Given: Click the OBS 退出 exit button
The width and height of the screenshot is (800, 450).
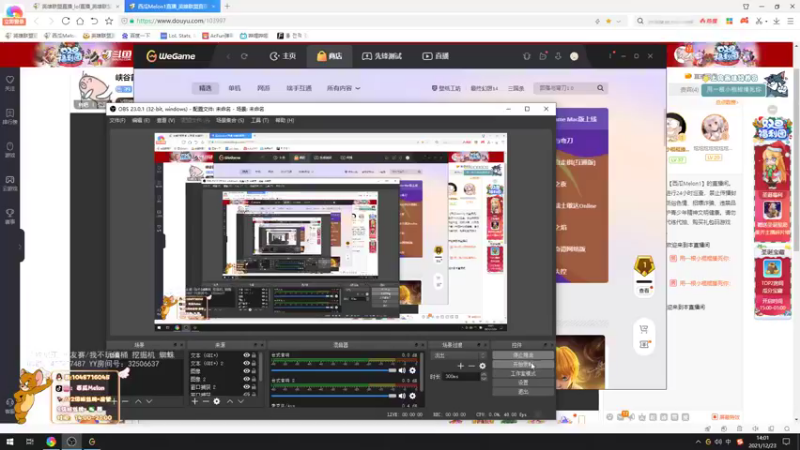Looking at the screenshot, I should pyautogui.click(x=523, y=392).
